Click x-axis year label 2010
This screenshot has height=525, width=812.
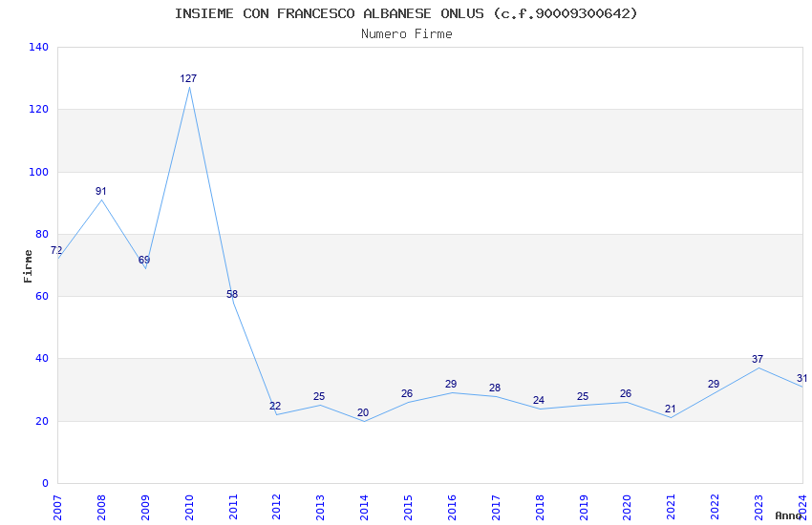pyautogui.click(x=189, y=508)
